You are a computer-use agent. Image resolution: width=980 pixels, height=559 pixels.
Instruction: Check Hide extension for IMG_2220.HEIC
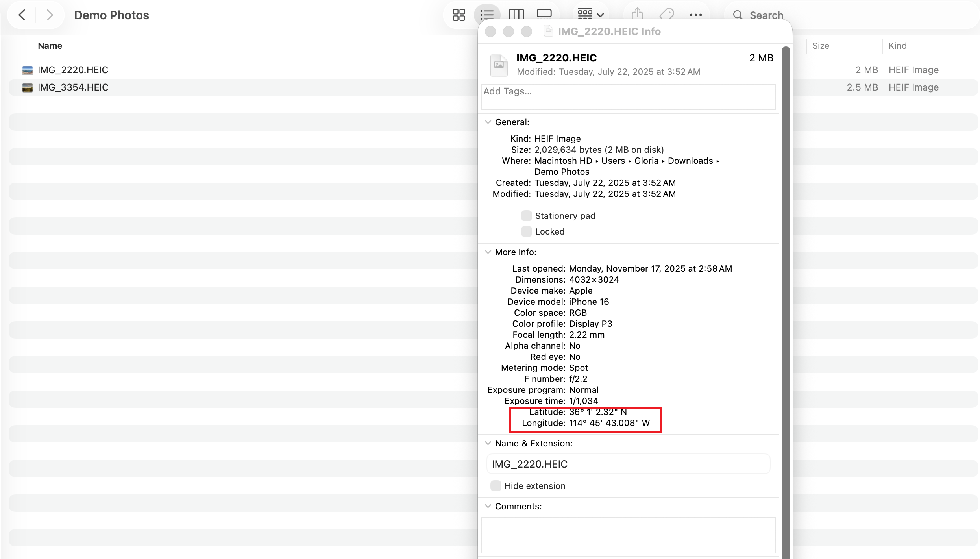coord(496,486)
